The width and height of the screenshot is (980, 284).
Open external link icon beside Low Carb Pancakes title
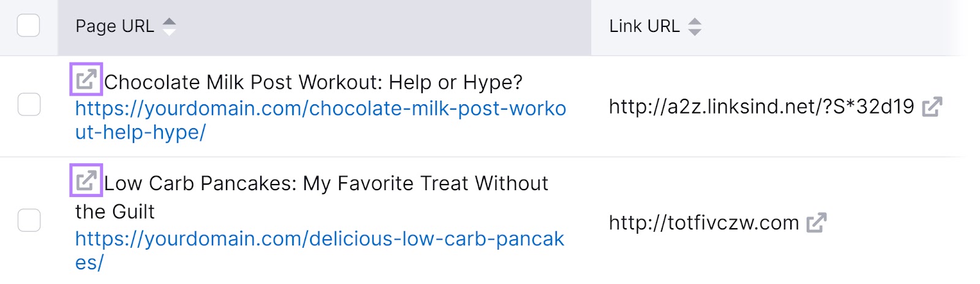(86, 180)
